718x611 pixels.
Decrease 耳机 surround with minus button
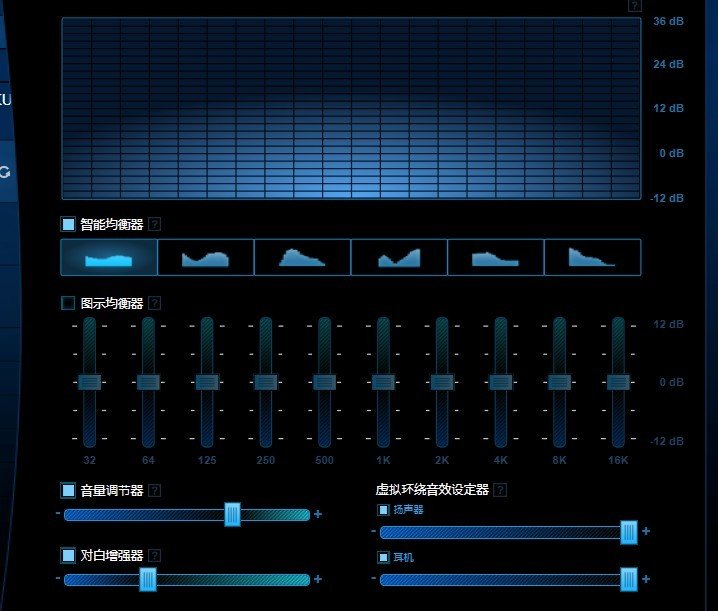[374, 578]
